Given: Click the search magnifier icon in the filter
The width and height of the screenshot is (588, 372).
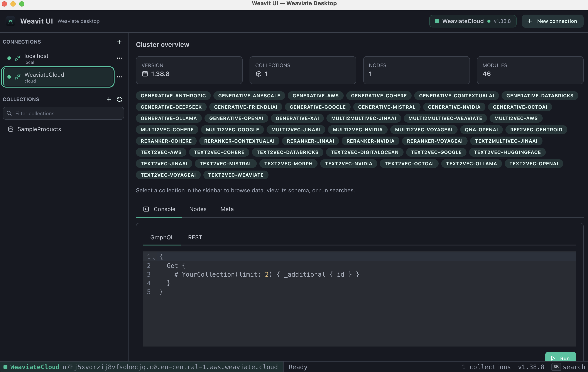Looking at the screenshot, I should (x=9, y=113).
